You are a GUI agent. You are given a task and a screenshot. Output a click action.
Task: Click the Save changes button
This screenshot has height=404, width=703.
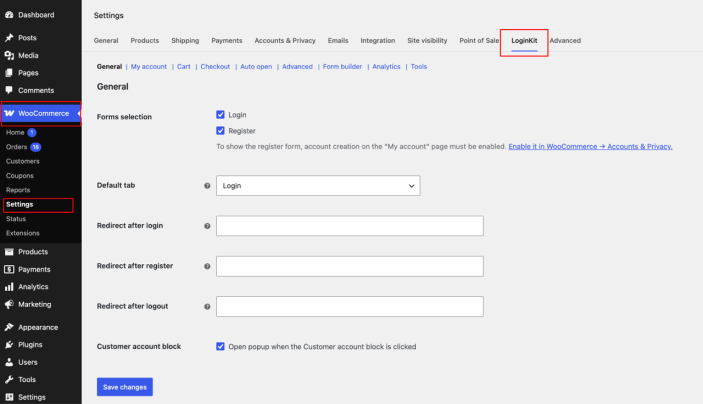tap(125, 387)
